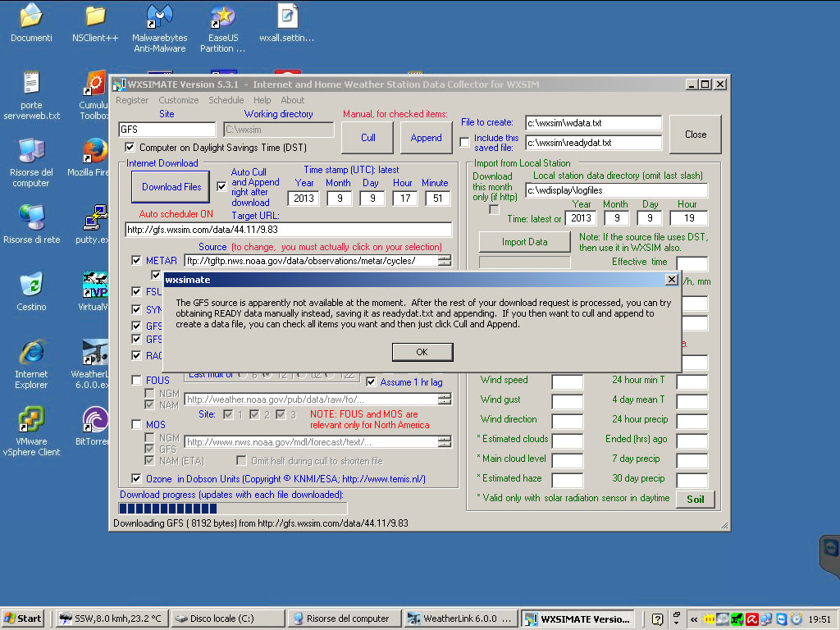Click the local station directory field
This screenshot has width=840, height=630.
617,190
